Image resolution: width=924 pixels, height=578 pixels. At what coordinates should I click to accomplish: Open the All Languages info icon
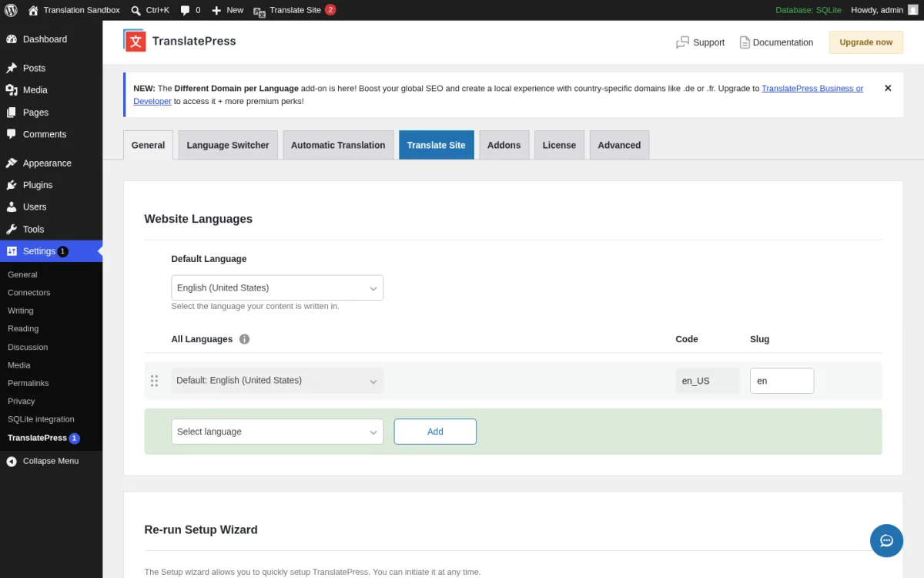244,339
